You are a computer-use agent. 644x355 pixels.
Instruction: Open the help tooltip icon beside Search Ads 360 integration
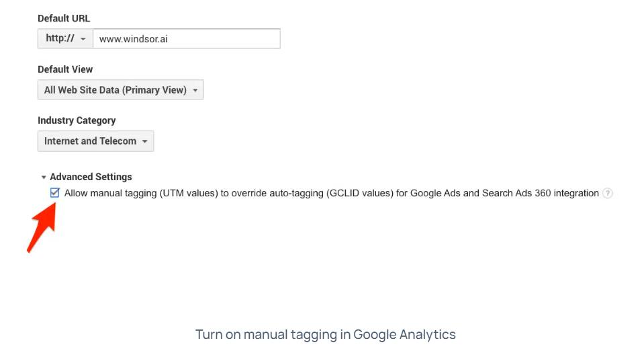[608, 193]
